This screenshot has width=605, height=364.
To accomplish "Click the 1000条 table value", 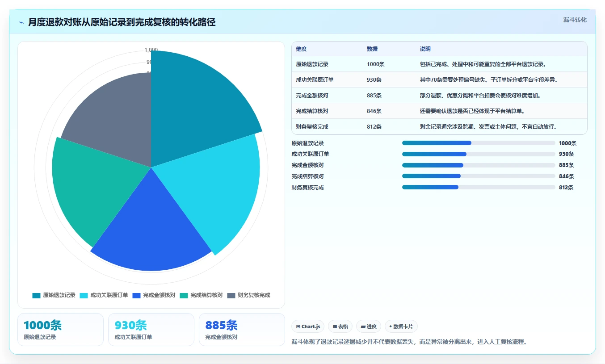I will [x=375, y=64].
